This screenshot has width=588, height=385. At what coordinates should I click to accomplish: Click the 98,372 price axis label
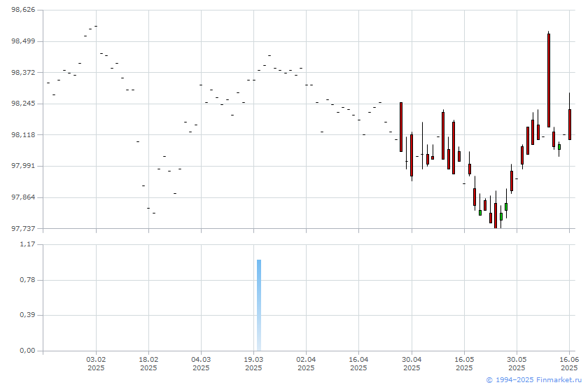pyautogui.click(x=23, y=72)
